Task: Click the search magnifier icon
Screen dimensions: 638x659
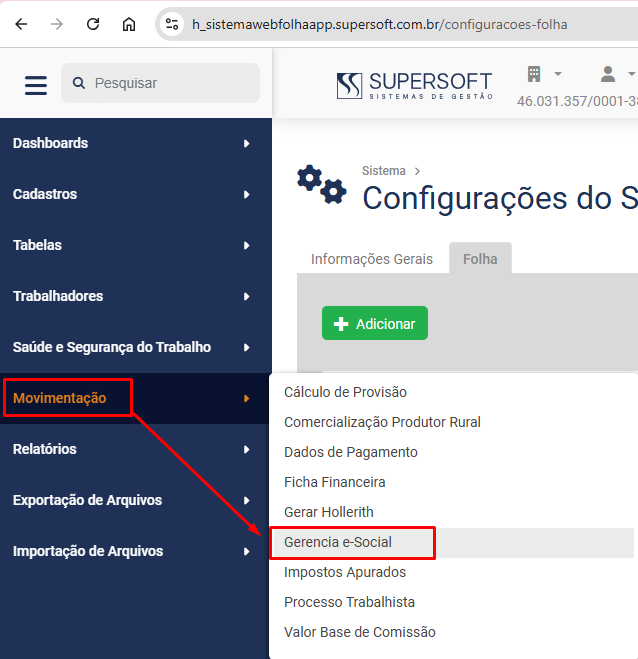Action: [79, 83]
